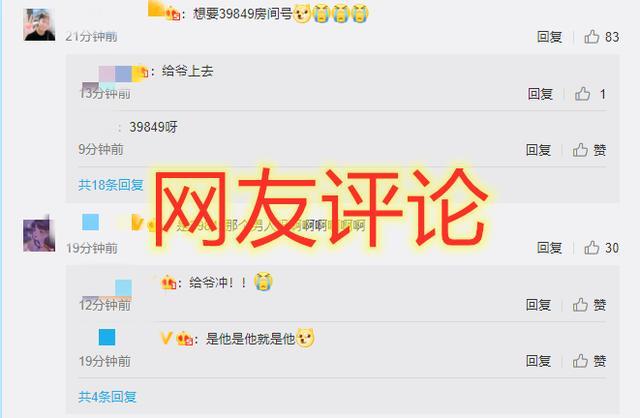Reply to the 39849呀 comment
The height and width of the screenshot is (418, 640).
pyautogui.click(x=538, y=150)
